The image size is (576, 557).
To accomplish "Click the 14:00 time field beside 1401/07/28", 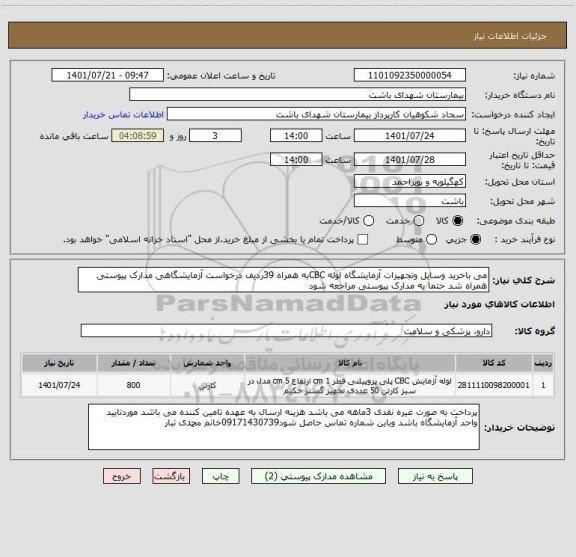I will (x=296, y=159).
